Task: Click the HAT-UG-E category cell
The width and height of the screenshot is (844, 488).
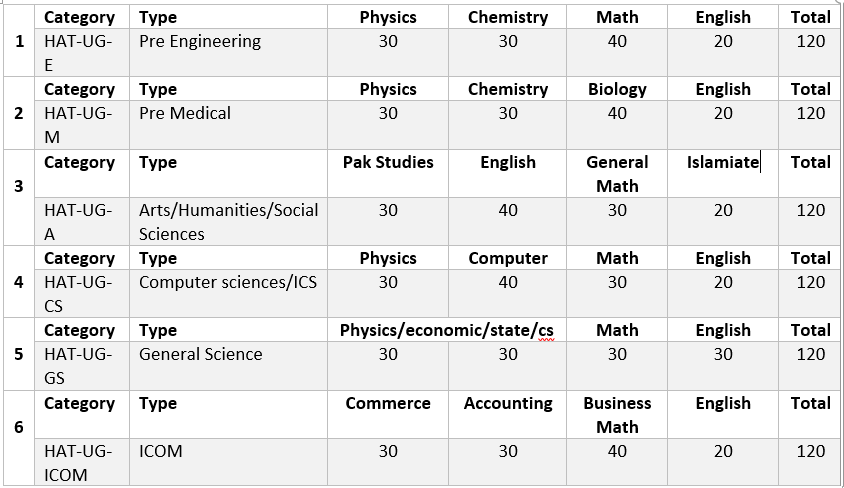Action: pos(79,52)
